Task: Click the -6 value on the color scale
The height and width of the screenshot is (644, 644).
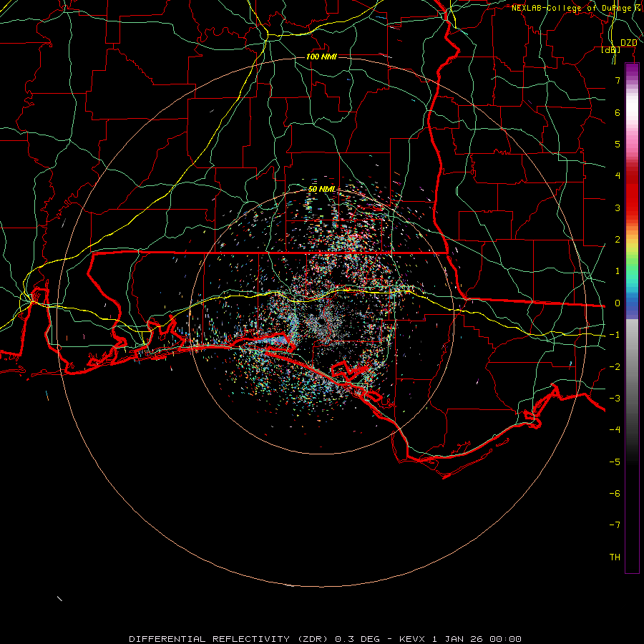Action: [x=615, y=493]
